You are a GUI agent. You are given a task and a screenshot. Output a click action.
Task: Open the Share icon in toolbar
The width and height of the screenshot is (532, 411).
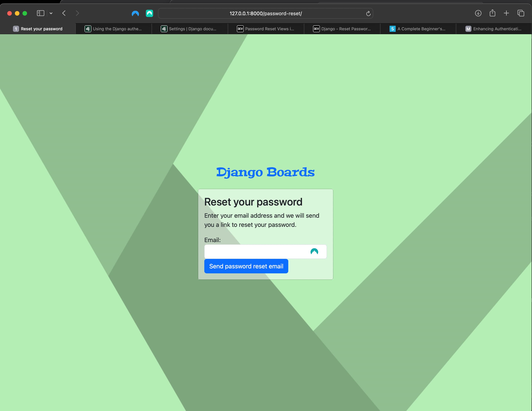[492, 13]
